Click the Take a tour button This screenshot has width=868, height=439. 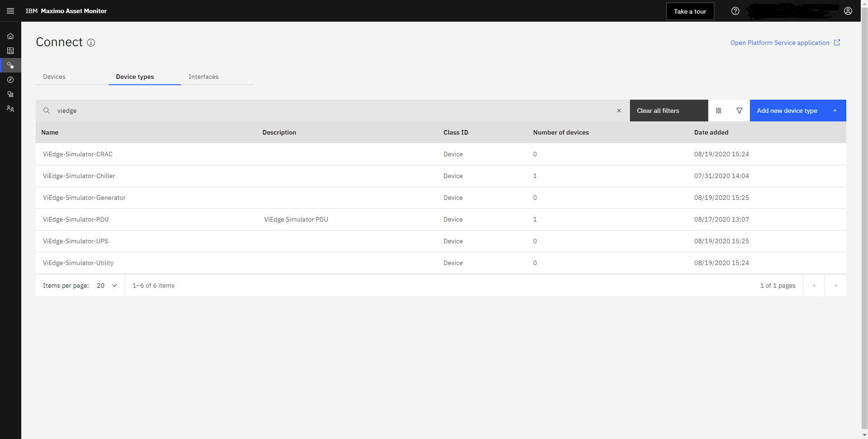point(690,11)
